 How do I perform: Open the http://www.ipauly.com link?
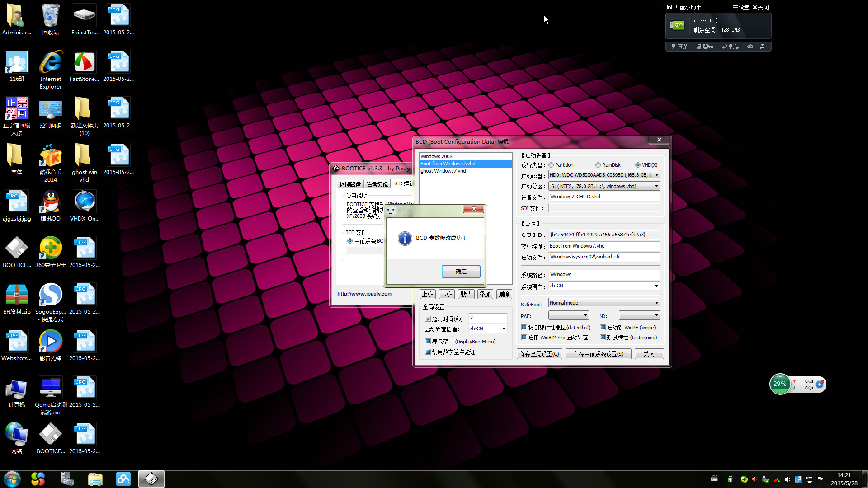[364, 294]
